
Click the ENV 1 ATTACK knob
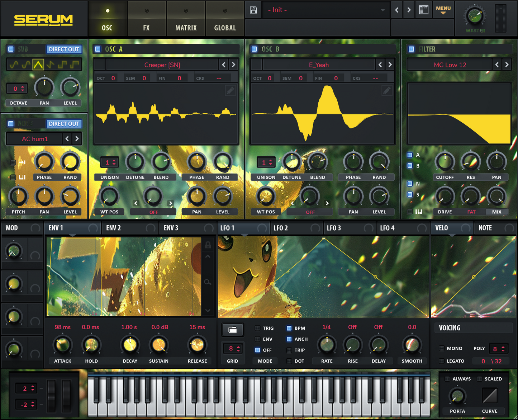tap(62, 345)
